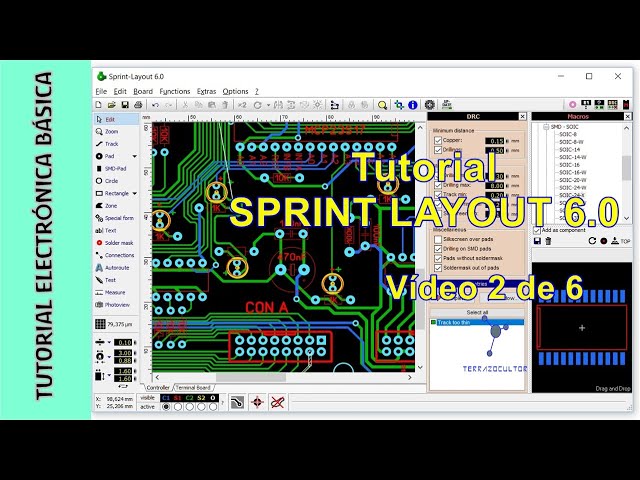The height and width of the screenshot is (480, 640).
Task: Select the SMD-Pad tool
Action: [116, 169]
